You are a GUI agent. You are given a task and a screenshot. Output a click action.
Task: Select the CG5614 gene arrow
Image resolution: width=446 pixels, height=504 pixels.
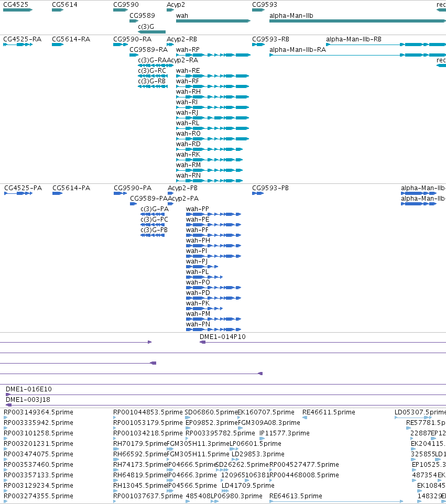[58, 10]
